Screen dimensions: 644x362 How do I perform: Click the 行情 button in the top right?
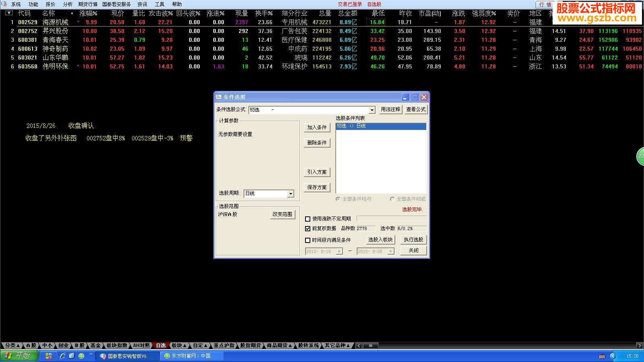(x=545, y=5)
